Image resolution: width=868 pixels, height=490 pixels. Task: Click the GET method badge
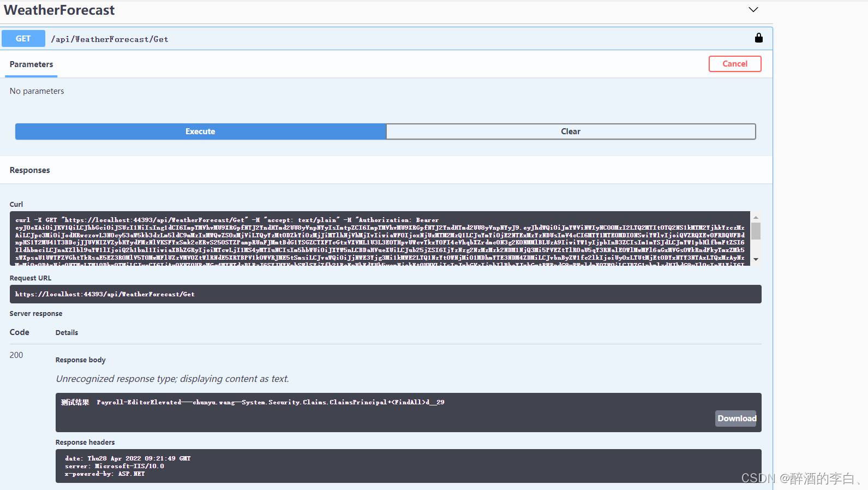23,39
